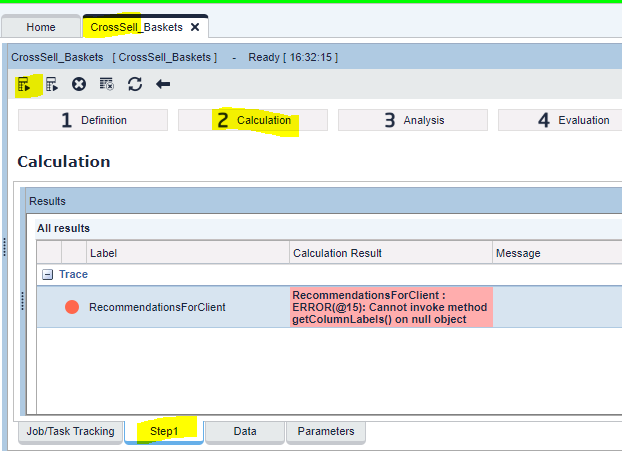Select the RecommendationsForClient error result cell

390,307
